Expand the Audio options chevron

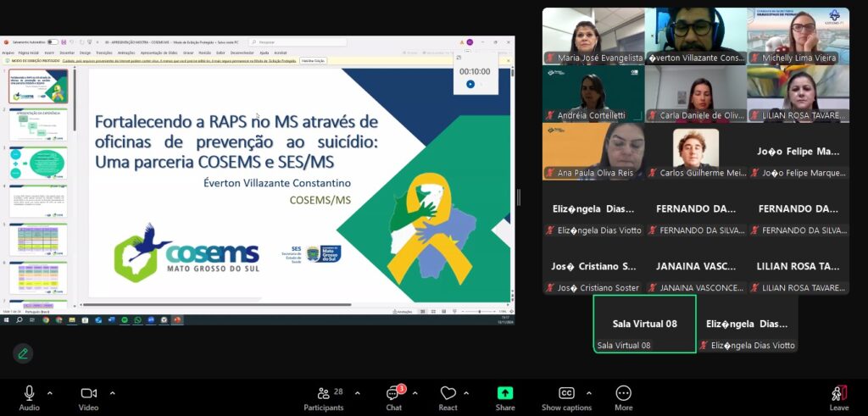coord(50,393)
